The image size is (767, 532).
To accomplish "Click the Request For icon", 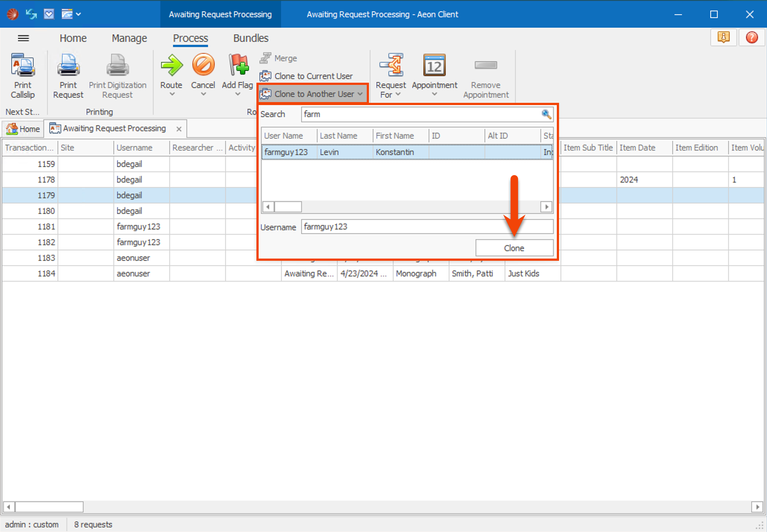I will tap(391, 65).
